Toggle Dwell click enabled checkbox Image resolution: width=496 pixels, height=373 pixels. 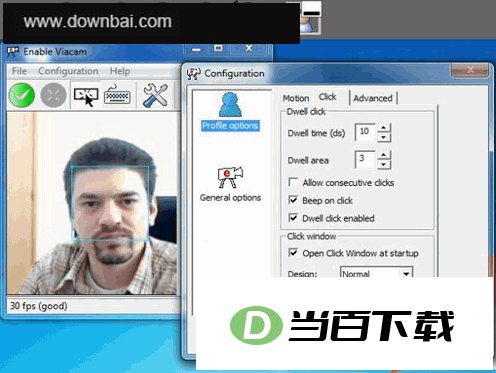click(x=293, y=218)
